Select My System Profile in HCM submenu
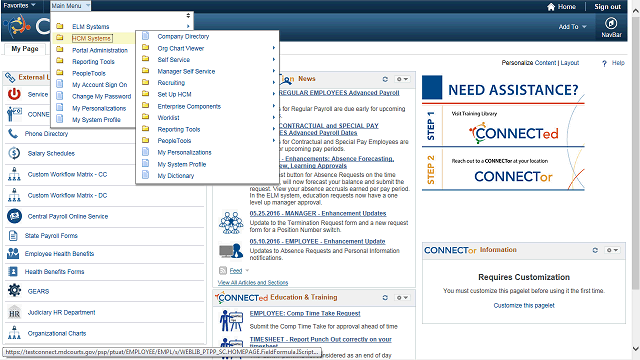The height and width of the screenshot is (360, 640). point(182,164)
